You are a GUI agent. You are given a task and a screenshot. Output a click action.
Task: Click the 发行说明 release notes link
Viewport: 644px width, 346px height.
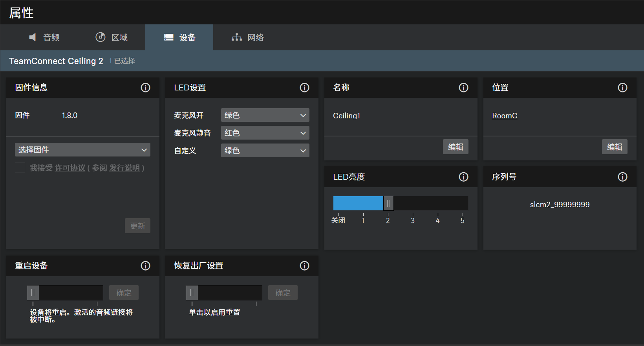click(124, 168)
